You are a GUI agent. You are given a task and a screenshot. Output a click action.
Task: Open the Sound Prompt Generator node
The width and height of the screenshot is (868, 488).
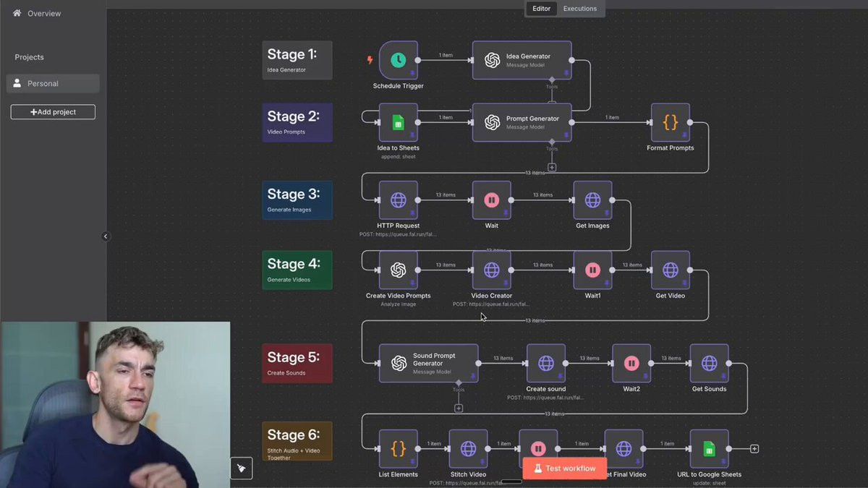point(428,364)
